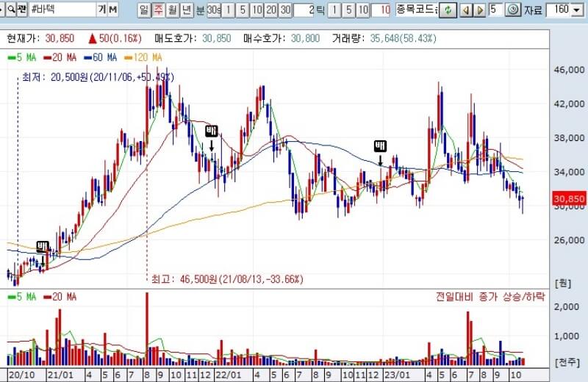This screenshot has height=382, width=588.
Task: Click the 42,000 price axis label
Action: [569, 104]
